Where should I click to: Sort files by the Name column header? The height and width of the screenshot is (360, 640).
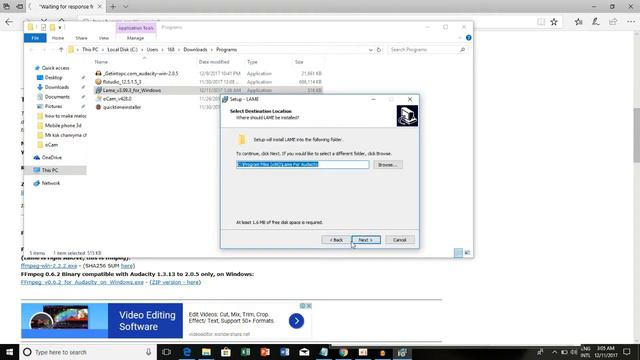(x=101, y=62)
